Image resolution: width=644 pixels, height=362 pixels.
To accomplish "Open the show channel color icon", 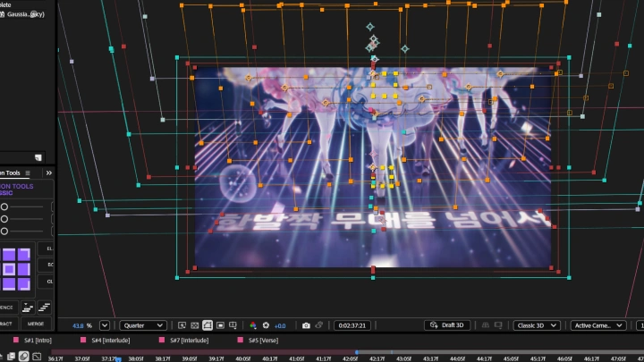I will (x=253, y=325).
